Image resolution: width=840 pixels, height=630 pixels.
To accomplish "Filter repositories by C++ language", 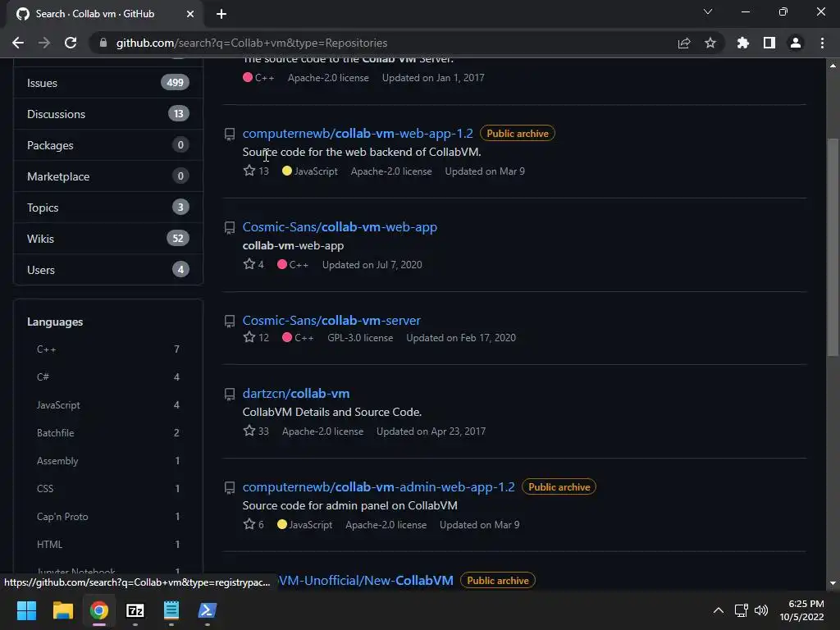I will 108,349.
